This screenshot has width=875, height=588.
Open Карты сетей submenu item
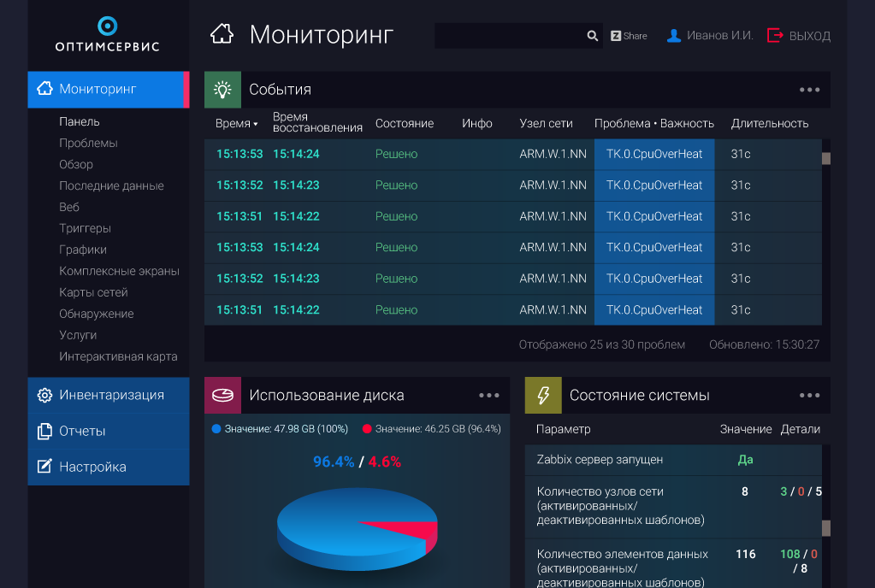pos(93,292)
